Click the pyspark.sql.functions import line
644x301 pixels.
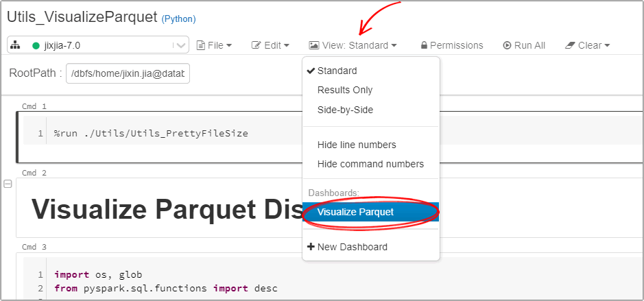(x=165, y=288)
